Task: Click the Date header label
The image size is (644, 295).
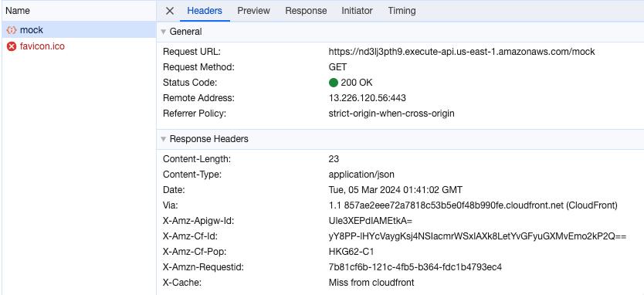Action: pos(175,190)
